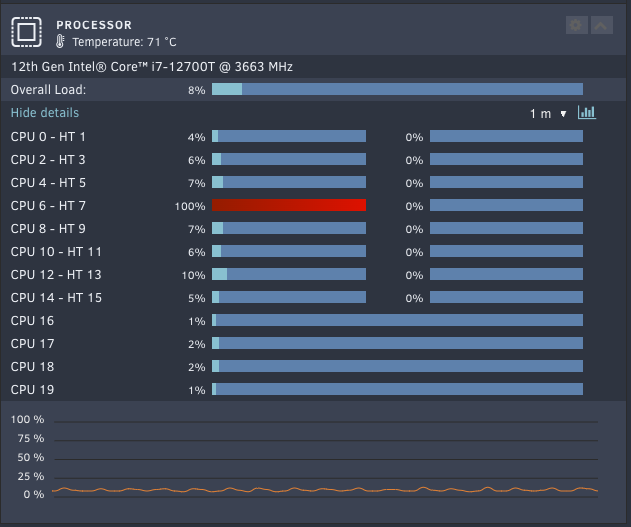Viewport: 631px width, 527px height.
Task: Click the 100 % graph axis label
Action: [x=27, y=419]
